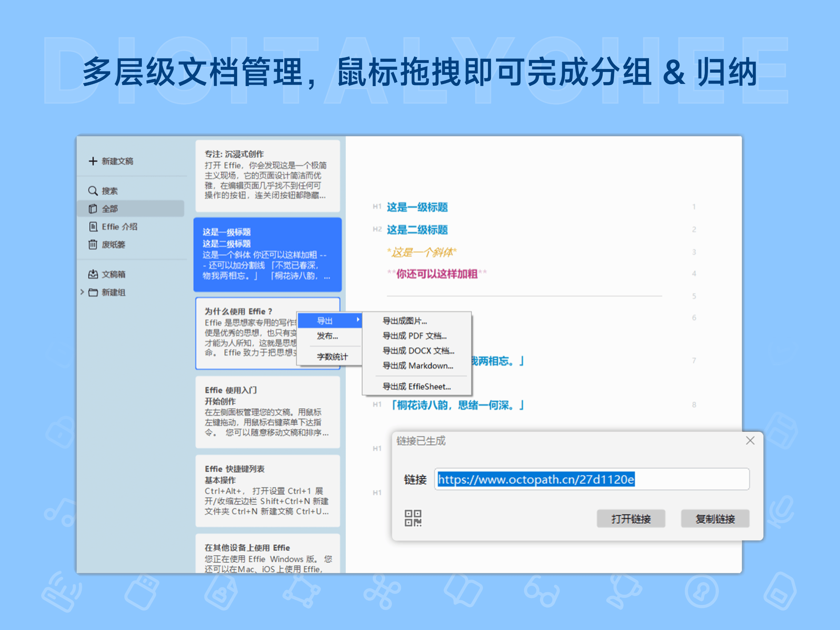Screen dimensions: 840x630
Task: Open 搜索 with the magnifier icon
Action: point(93,191)
